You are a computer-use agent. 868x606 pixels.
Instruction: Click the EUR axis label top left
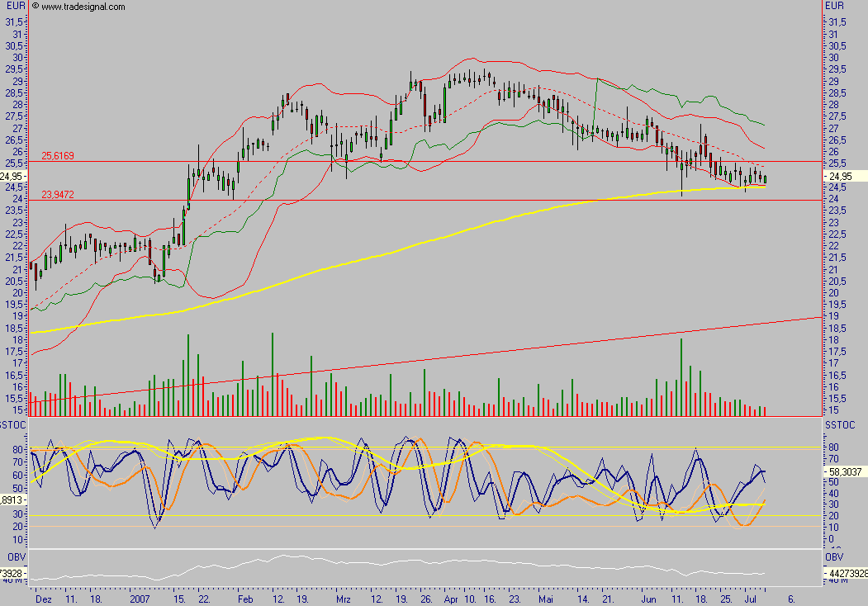coord(10,7)
